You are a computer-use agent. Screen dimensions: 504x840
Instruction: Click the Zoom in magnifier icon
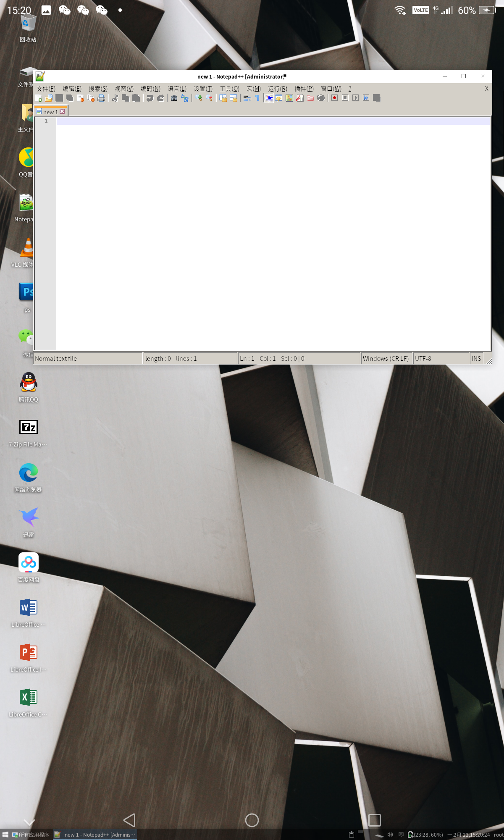click(x=199, y=98)
